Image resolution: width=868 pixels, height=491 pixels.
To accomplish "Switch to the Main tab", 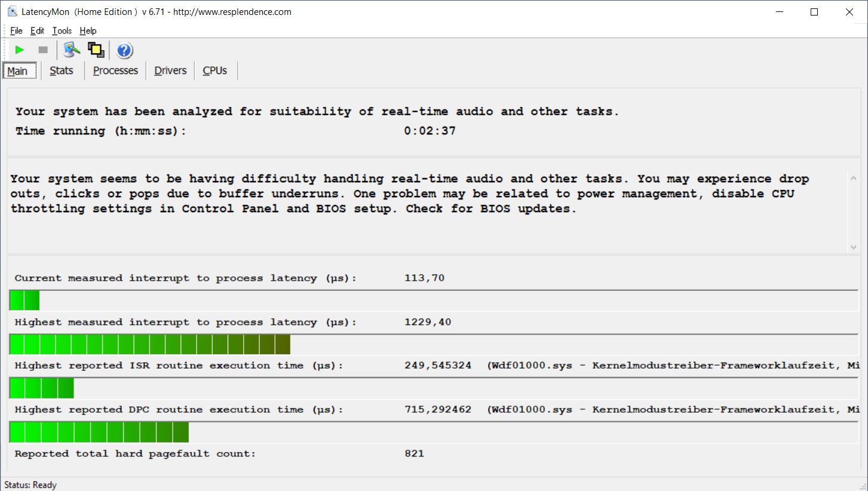I will click(x=18, y=71).
